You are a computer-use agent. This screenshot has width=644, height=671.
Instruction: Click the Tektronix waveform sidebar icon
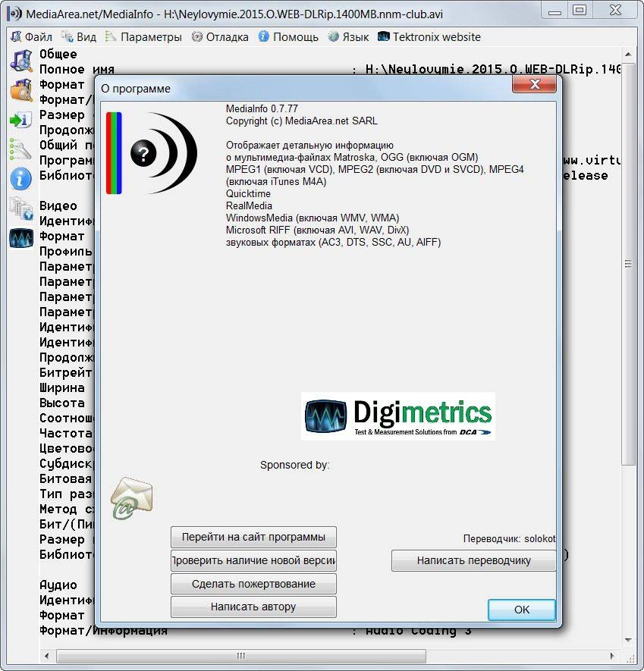coord(21,238)
